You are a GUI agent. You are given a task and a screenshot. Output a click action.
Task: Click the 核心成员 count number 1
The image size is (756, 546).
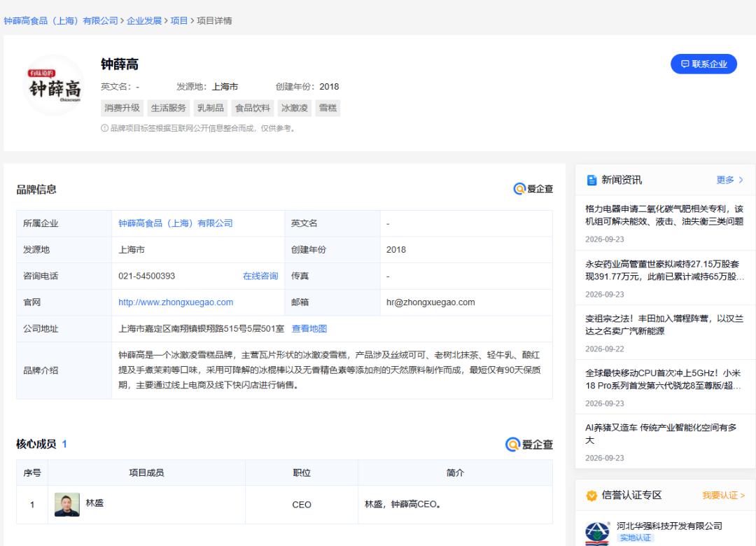point(64,444)
